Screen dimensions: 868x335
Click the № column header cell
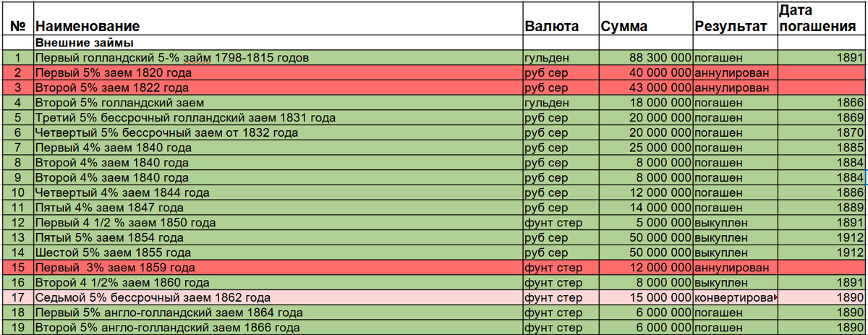click(x=18, y=19)
